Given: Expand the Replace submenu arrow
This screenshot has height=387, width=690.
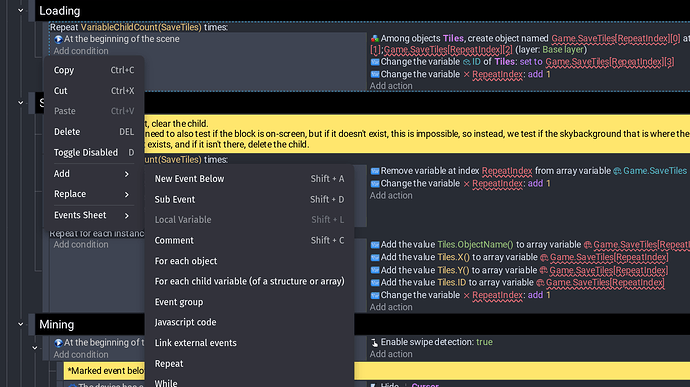Looking at the screenshot, I should pyautogui.click(x=127, y=195).
